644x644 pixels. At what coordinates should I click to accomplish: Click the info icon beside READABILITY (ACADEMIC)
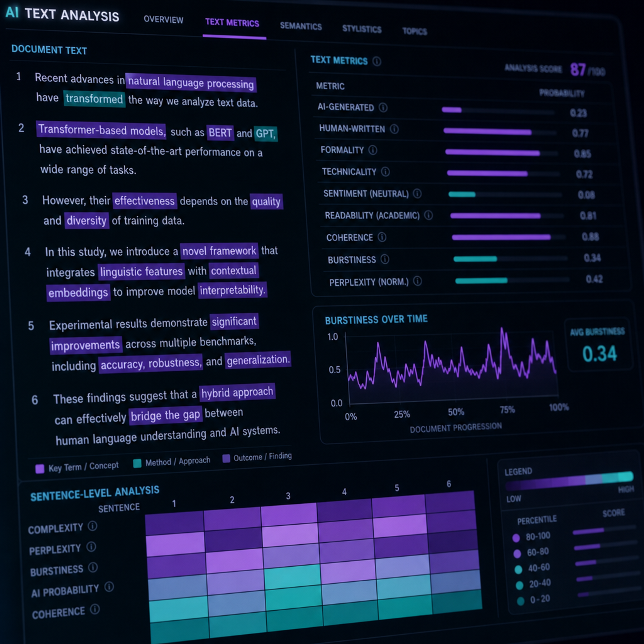pyautogui.click(x=428, y=215)
